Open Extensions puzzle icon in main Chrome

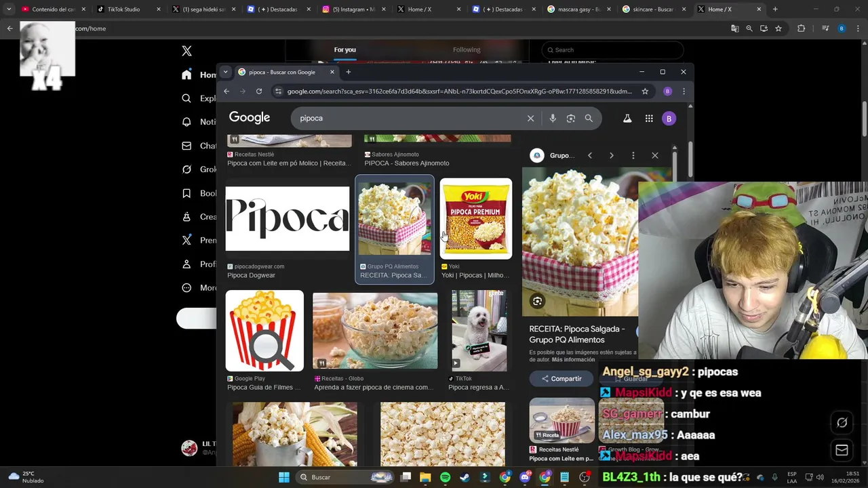801,28
